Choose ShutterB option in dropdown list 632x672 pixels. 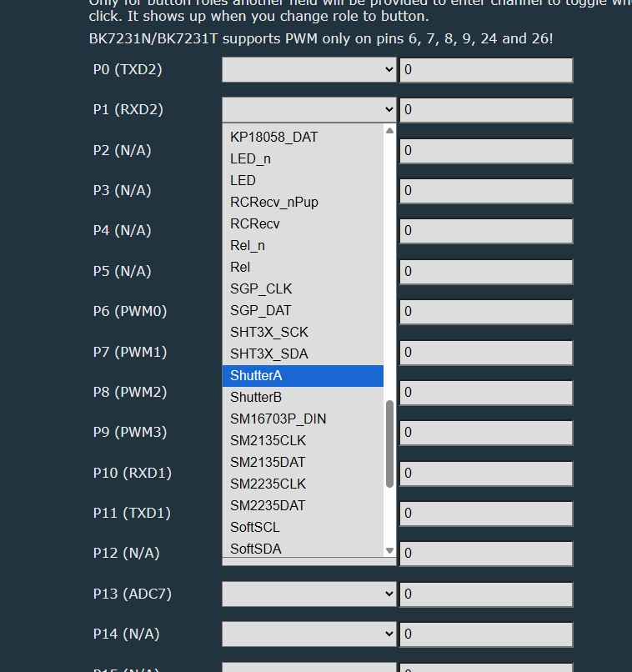click(302, 398)
